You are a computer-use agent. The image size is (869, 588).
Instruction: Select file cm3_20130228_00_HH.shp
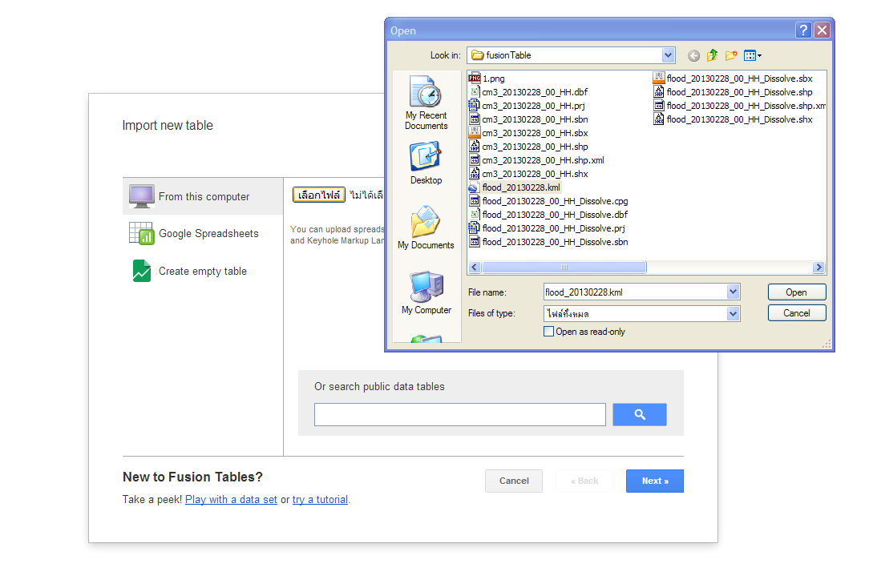529,147
